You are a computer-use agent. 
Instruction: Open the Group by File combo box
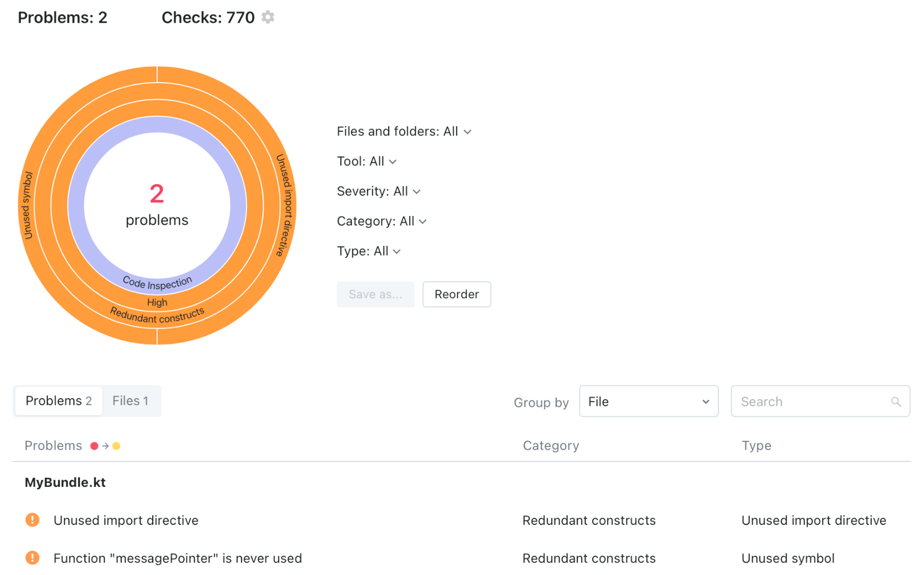point(648,402)
